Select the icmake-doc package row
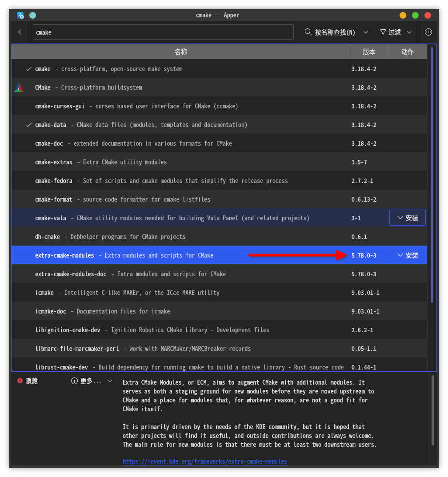This screenshot has width=448, height=477. [x=219, y=311]
